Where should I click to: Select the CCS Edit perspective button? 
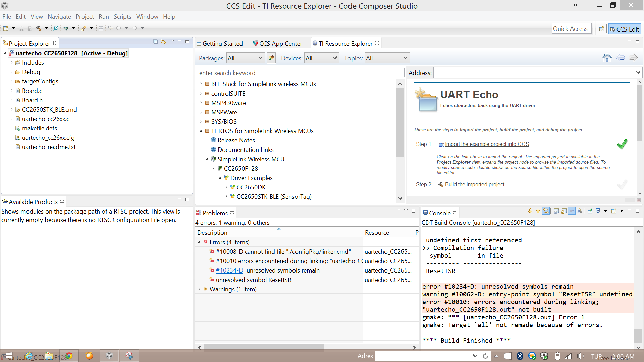click(625, 29)
